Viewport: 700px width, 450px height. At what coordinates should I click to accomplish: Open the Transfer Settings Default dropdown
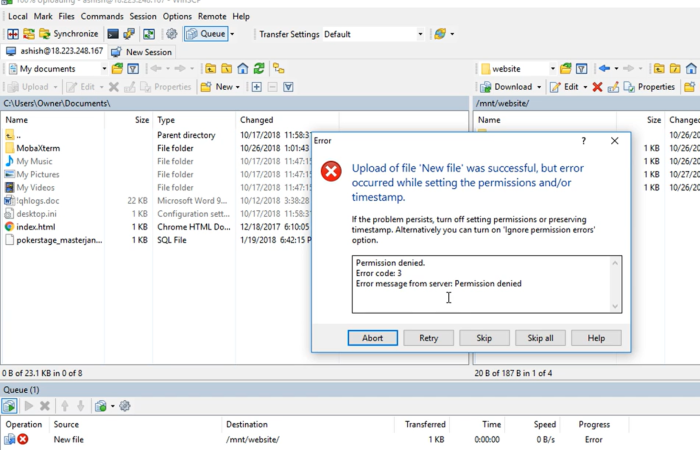pos(373,34)
